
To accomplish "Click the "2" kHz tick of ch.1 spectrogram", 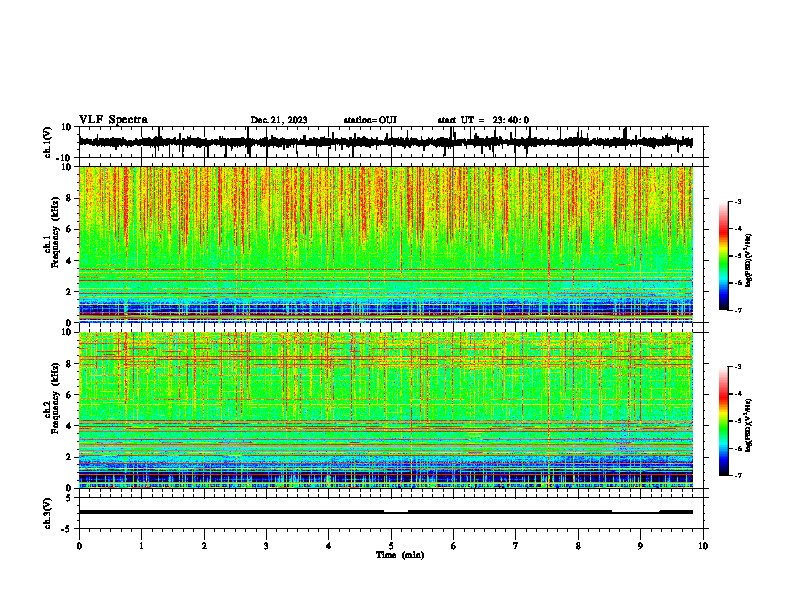I will (x=69, y=292).
